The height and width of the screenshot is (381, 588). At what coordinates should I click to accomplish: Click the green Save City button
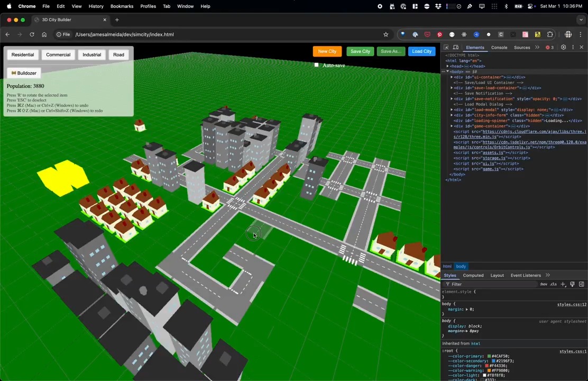pyautogui.click(x=361, y=51)
